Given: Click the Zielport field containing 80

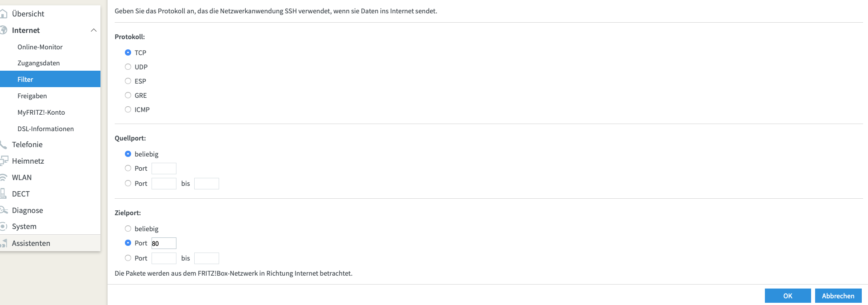Looking at the screenshot, I should tap(164, 243).
